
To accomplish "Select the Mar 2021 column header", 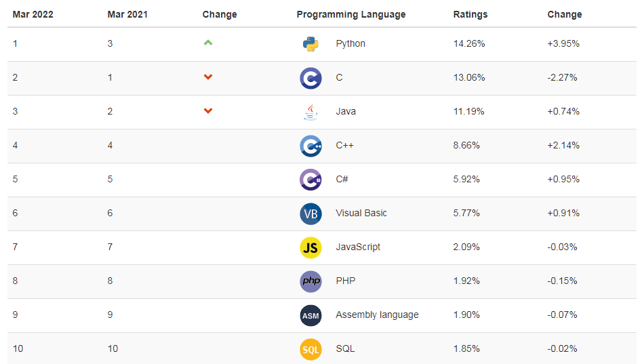I will click(x=127, y=14).
